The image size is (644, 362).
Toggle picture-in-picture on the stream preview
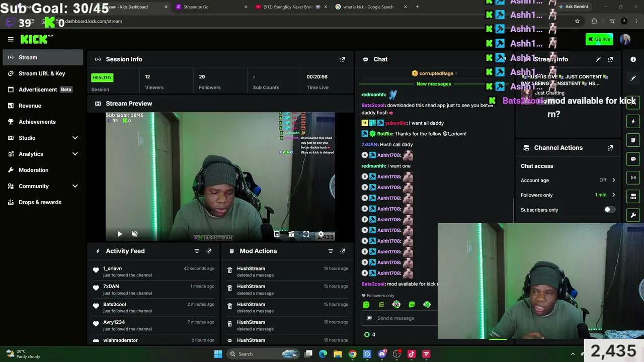277,234
